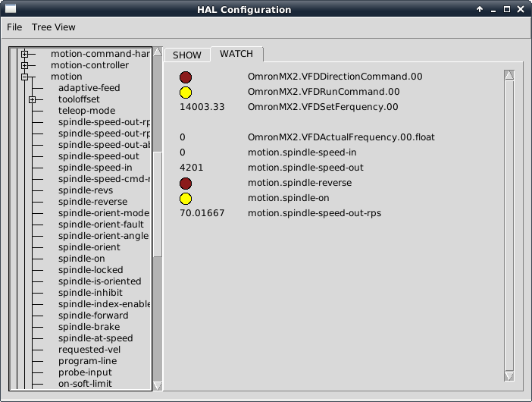Click the OmronMX2.VFDRunCommand.00 label
532x402 pixels.
point(324,92)
